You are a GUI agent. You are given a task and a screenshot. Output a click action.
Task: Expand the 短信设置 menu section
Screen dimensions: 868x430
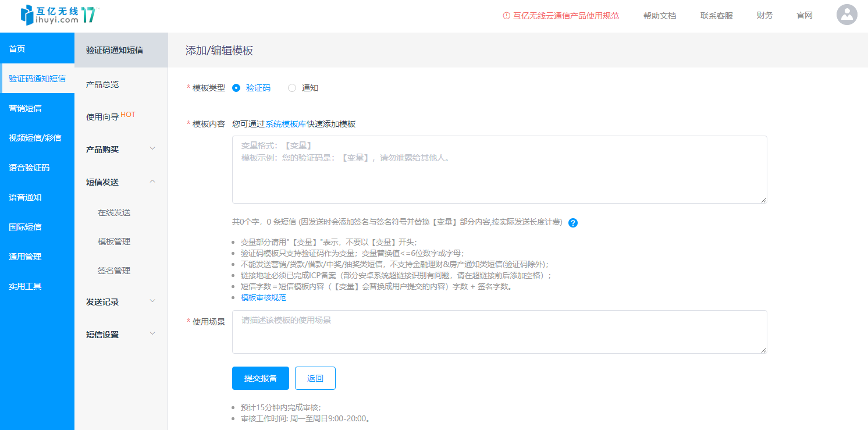point(120,335)
